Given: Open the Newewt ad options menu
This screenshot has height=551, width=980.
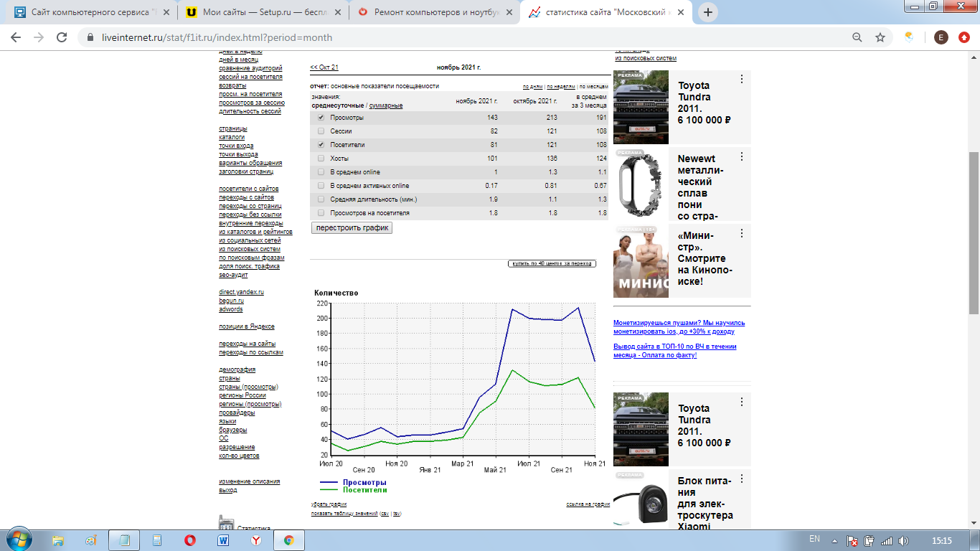Looking at the screenshot, I should coord(742,157).
